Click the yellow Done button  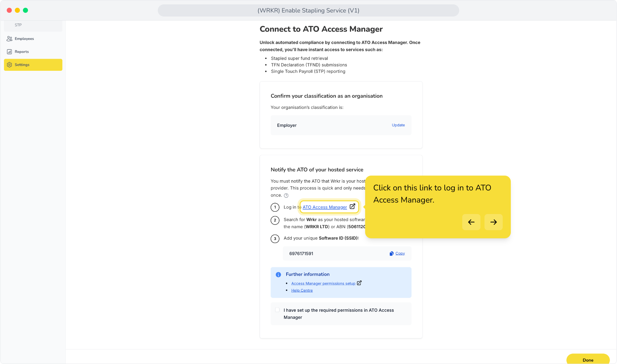click(x=588, y=359)
